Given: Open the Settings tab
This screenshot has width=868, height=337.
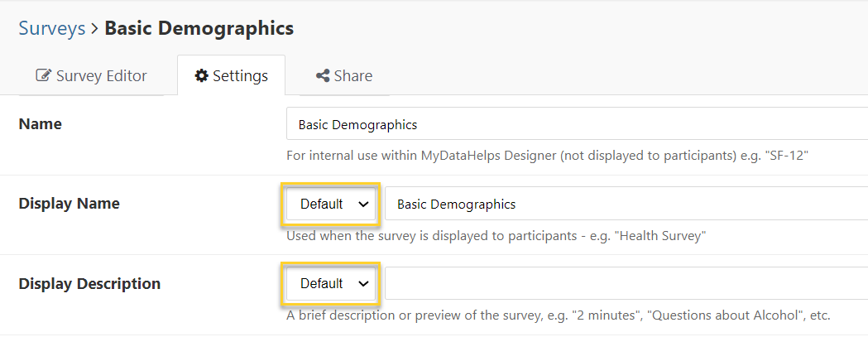Looking at the screenshot, I should click(232, 75).
